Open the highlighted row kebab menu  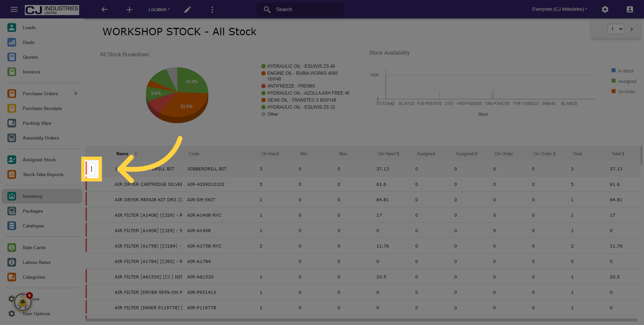[x=92, y=169]
